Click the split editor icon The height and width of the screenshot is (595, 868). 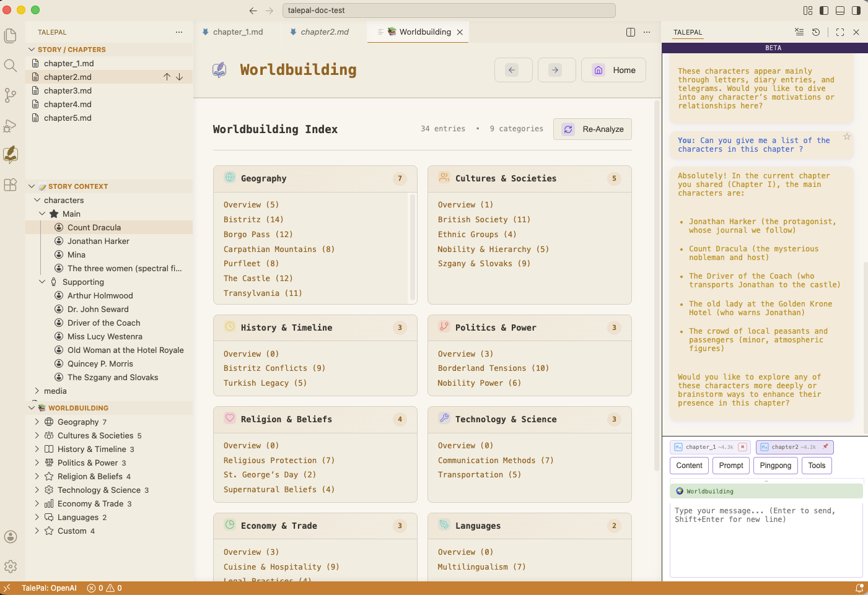point(631,32)
